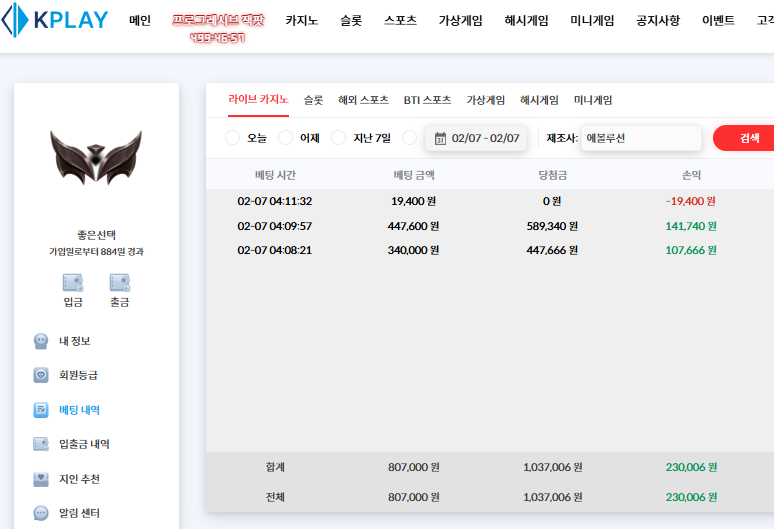Screen dimensions: 774x529
Task: Open the 알림 센터 notification icon
Action: pyautogui.click(x=41, y=513)
